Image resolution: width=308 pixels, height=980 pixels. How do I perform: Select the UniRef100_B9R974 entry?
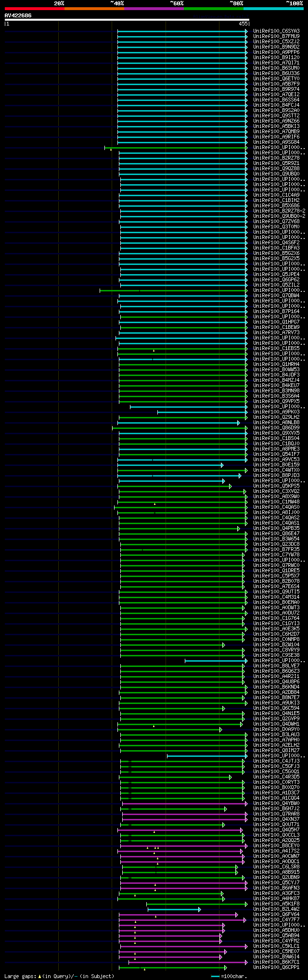pyautogui.click(x=276, y=89)
